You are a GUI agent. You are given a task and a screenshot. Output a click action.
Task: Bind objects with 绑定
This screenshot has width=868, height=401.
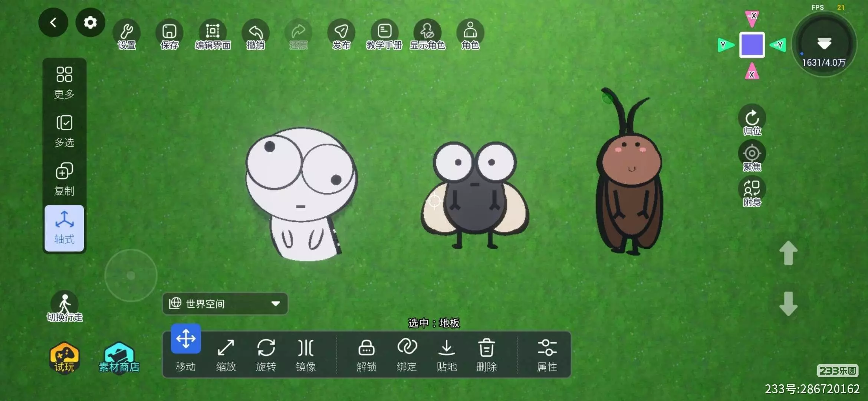(407, 355)
